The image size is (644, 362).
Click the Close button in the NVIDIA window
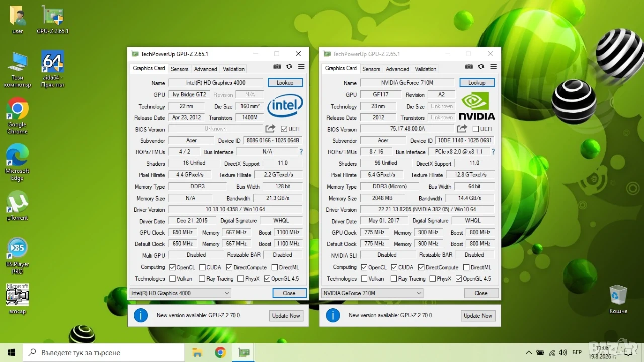(481, 293)
